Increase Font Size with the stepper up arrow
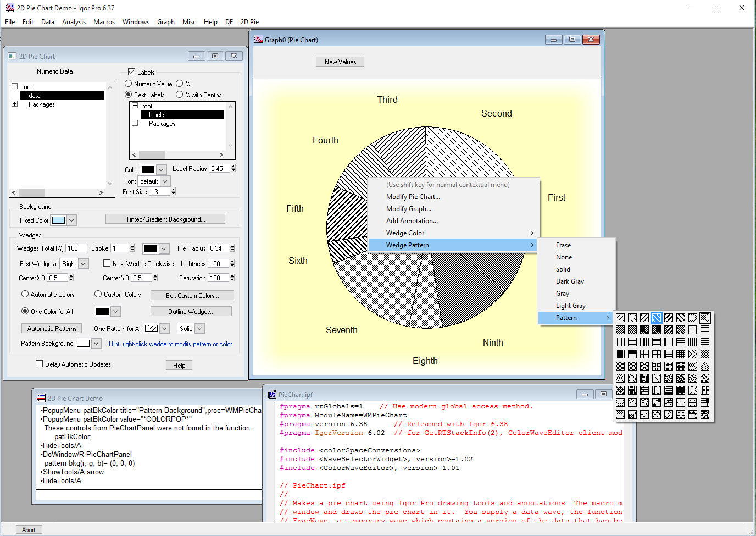The width and height of the screenshot is (756, 536). pos(174,188)
